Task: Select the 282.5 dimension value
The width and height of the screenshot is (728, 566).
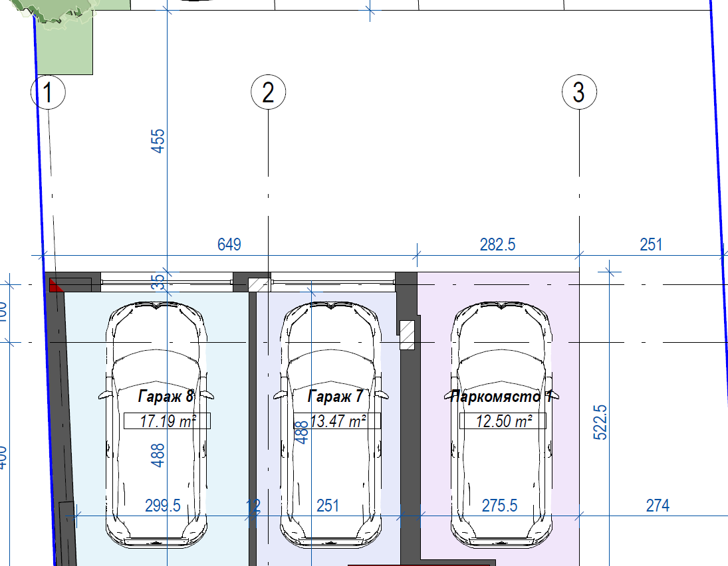Action: coord(497,244)
